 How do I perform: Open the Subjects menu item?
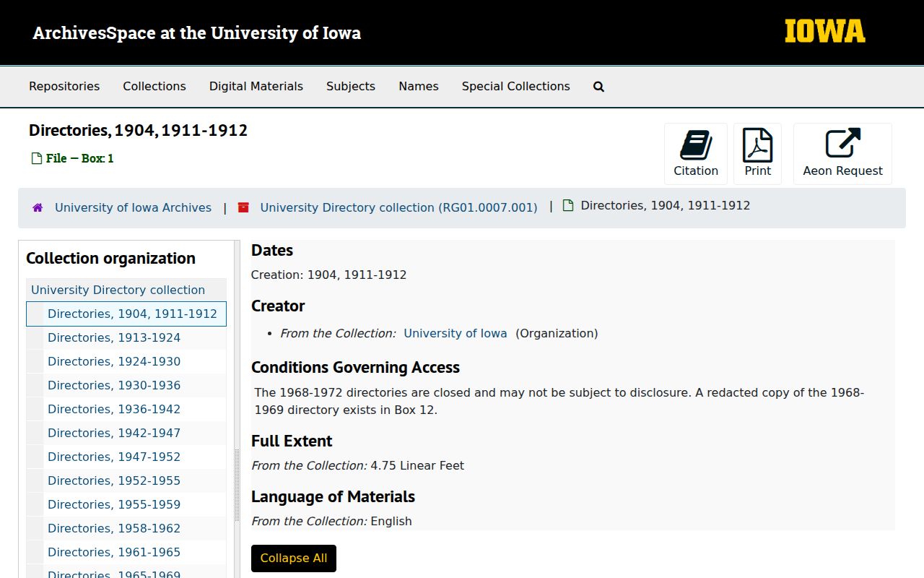tap(351, 86)
